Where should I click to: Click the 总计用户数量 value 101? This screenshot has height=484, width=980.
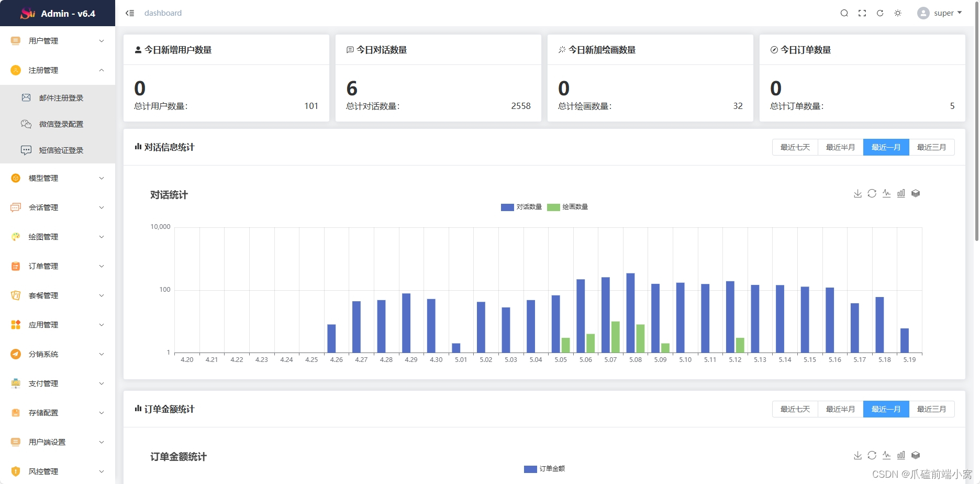tap(311, 106)
